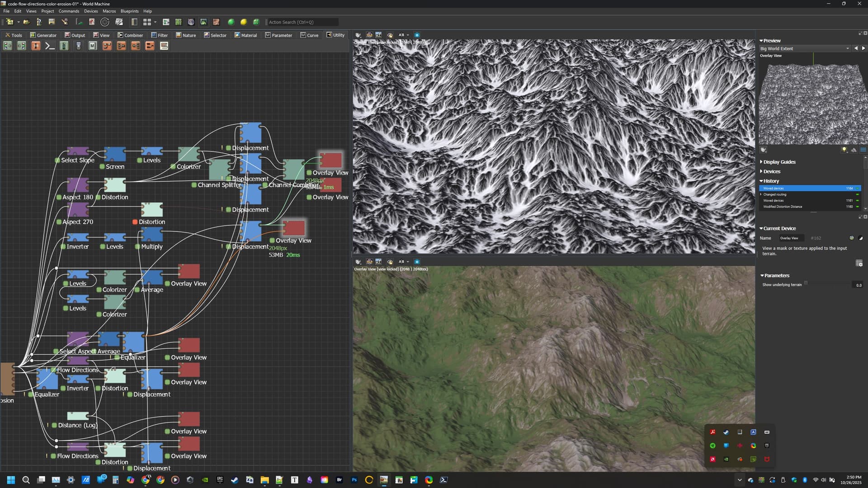This screenshot has width=868, height=488.
Task: Adjust Show underlying terrain slider
Action: pyautogui.click(x=806, y=283)
